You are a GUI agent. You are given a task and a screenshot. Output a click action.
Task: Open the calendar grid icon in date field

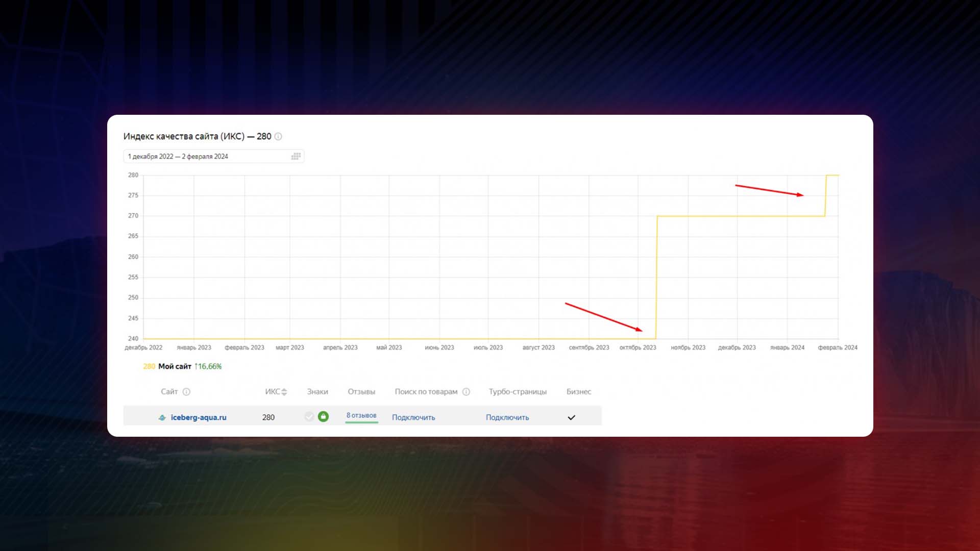296,156
